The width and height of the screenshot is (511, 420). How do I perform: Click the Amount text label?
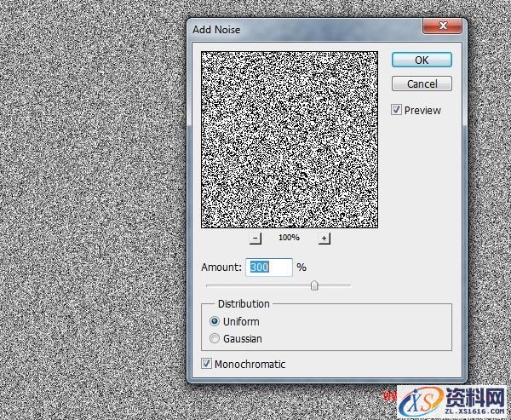221,268
